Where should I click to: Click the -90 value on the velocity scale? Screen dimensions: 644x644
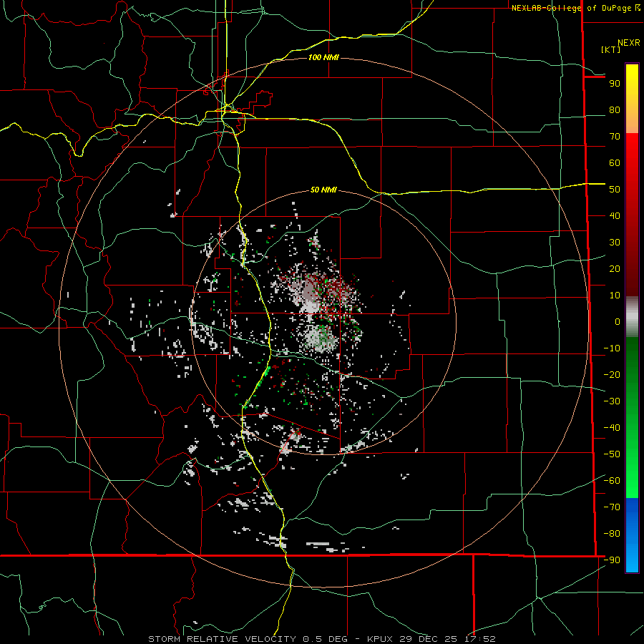click(612, 560)
